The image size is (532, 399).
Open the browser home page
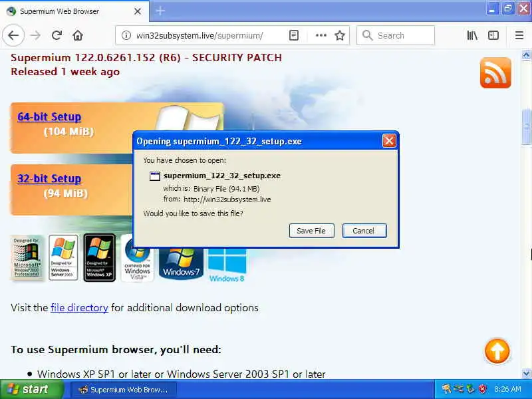(x=78, y=35)
